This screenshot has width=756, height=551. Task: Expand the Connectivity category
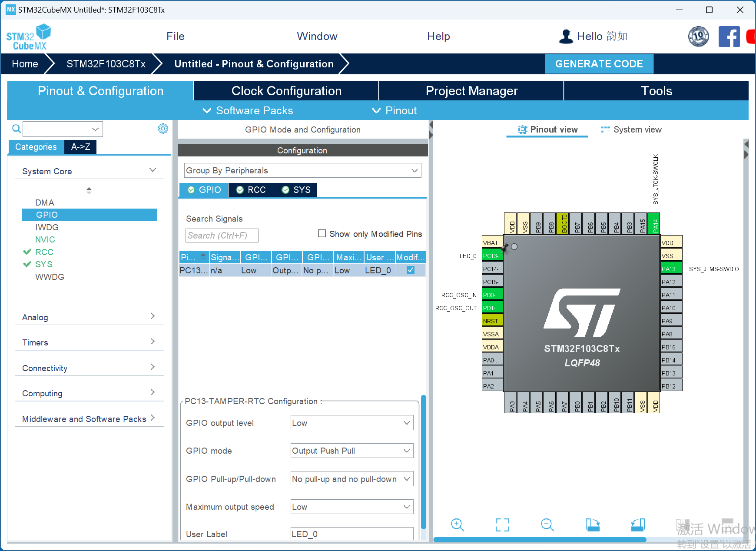[89, 368]
